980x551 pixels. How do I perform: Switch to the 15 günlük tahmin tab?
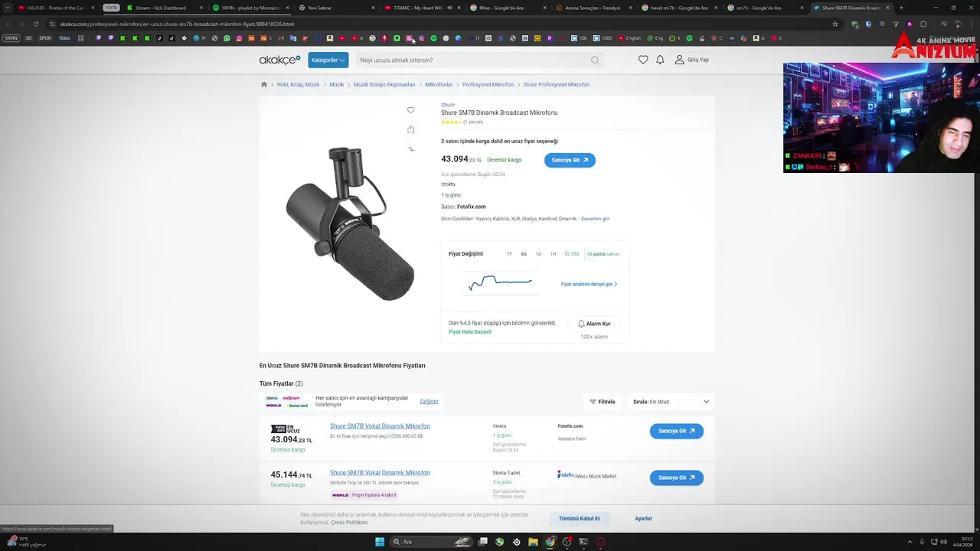[x=603, y=254]
